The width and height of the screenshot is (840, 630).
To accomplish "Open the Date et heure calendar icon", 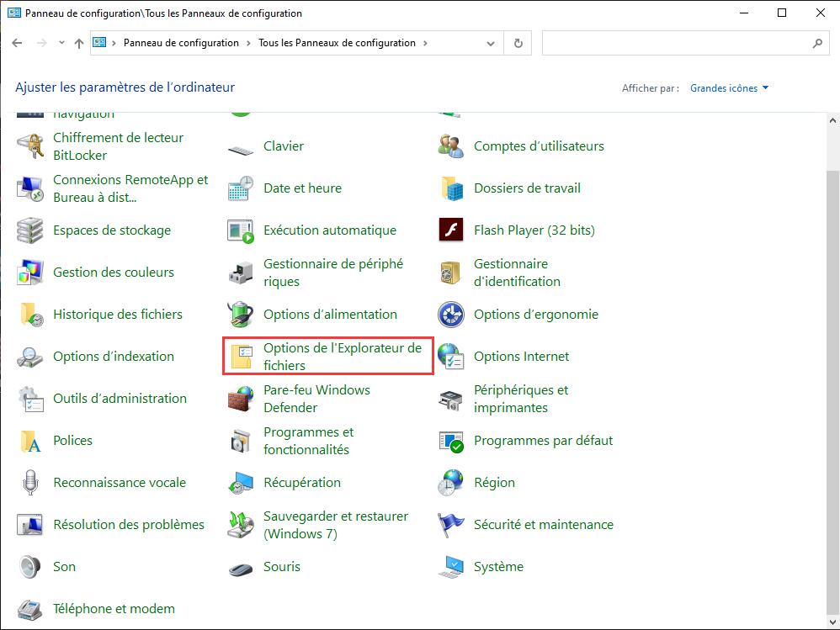I will click(241, 188).
